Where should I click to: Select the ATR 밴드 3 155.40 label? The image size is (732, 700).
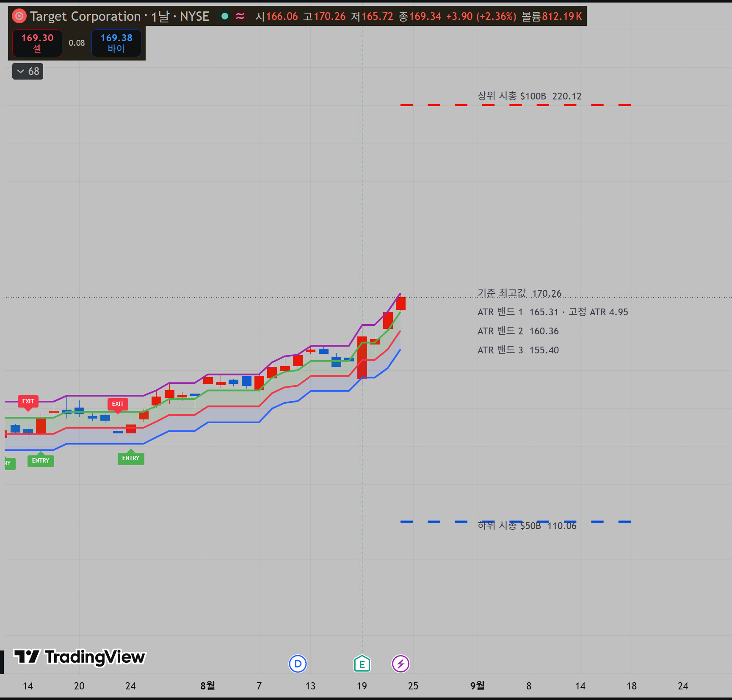click(x=518, y=350)
